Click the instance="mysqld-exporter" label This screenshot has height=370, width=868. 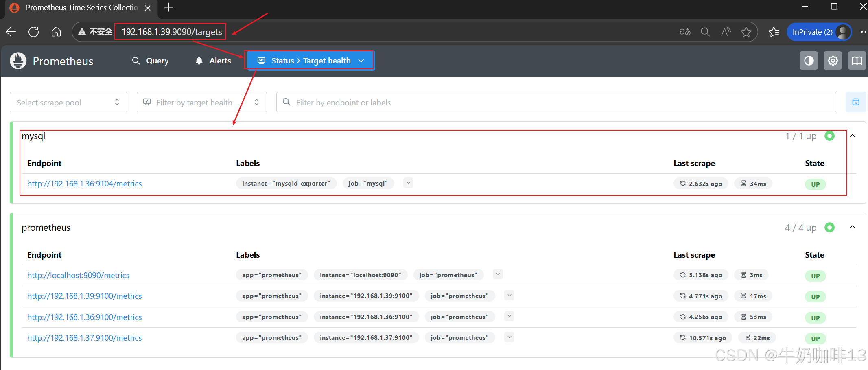(286, 184)
